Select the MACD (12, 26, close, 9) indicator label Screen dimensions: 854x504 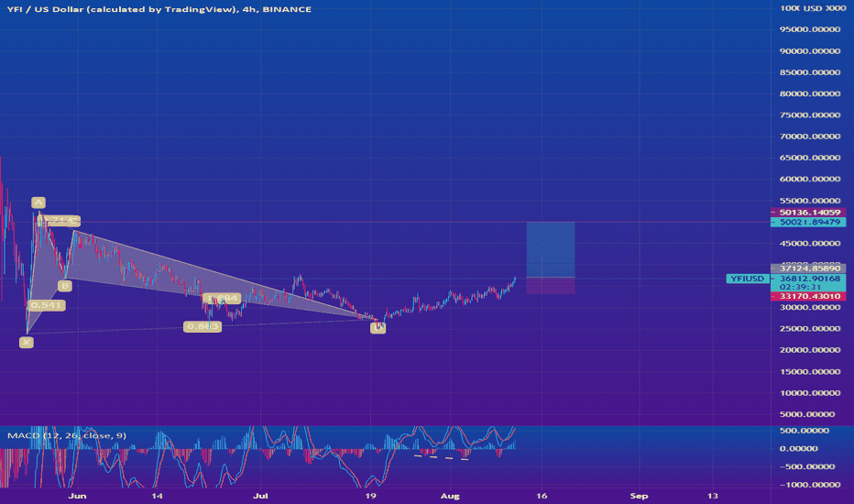[x=67, y=435]
